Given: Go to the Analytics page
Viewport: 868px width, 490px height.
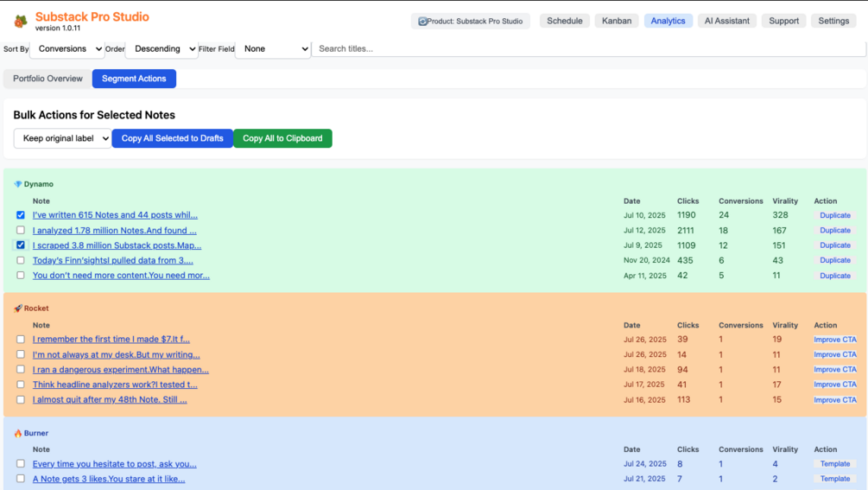Looking at the screenshot, I should click(668, 21).
